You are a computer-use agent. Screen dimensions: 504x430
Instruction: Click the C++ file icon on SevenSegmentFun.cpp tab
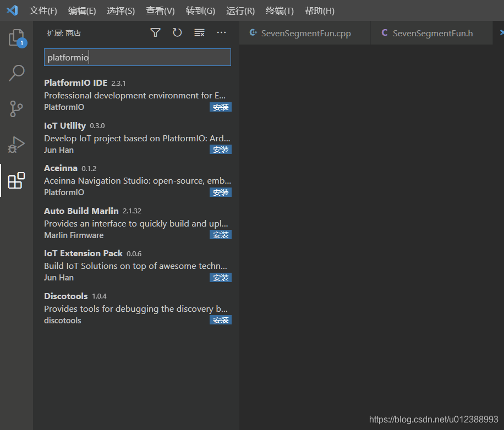(253, 32)
